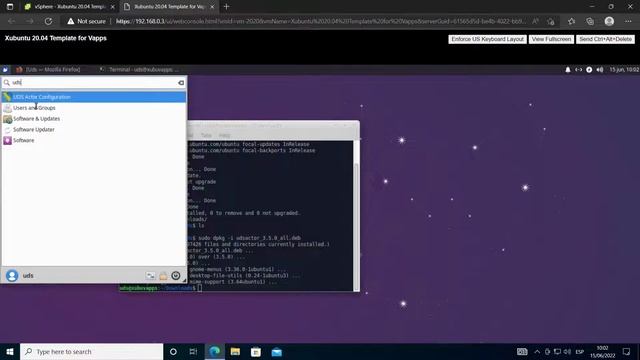Click the browser forward arrow
This screenshot has height=360, width=640.
click(x=29, y=21)
